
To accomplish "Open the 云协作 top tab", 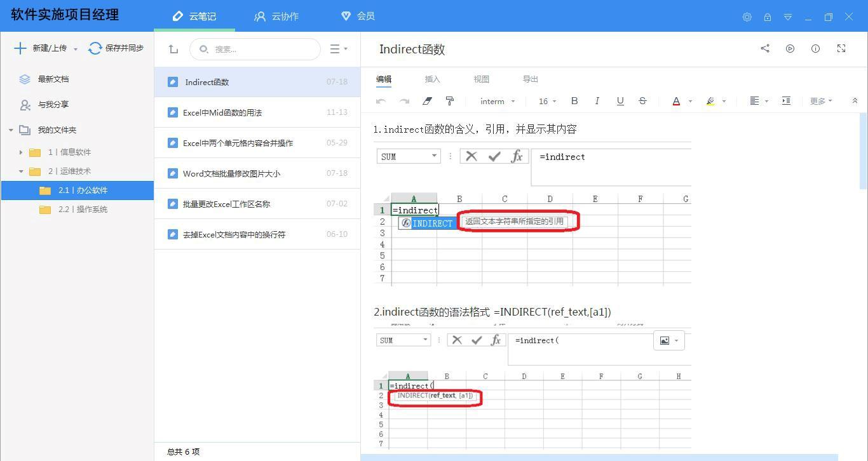I will [x=276, y=16].
